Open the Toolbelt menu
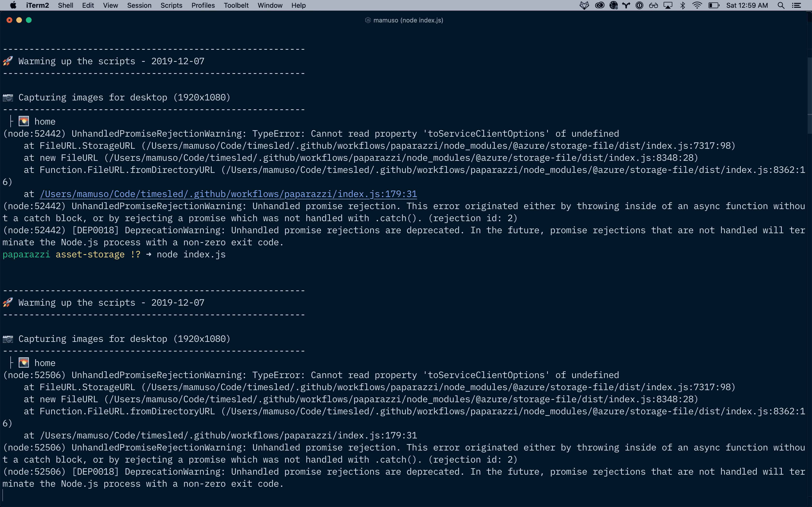The image size is (812, 507). [x=236, y=5]
